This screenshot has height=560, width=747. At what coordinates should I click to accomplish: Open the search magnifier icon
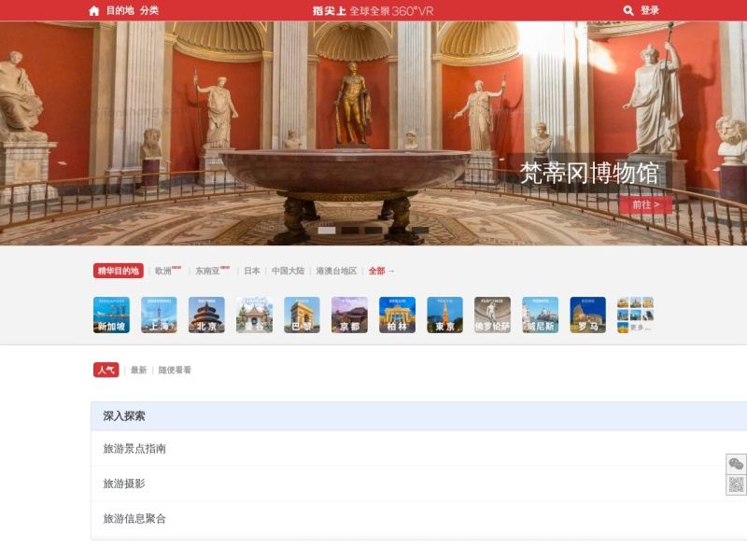coord(628,10)
